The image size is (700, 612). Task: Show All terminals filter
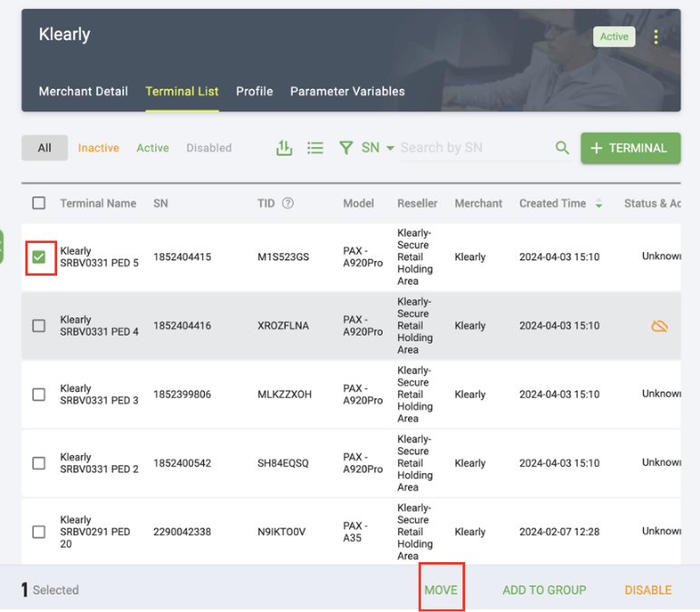[44, 148]
